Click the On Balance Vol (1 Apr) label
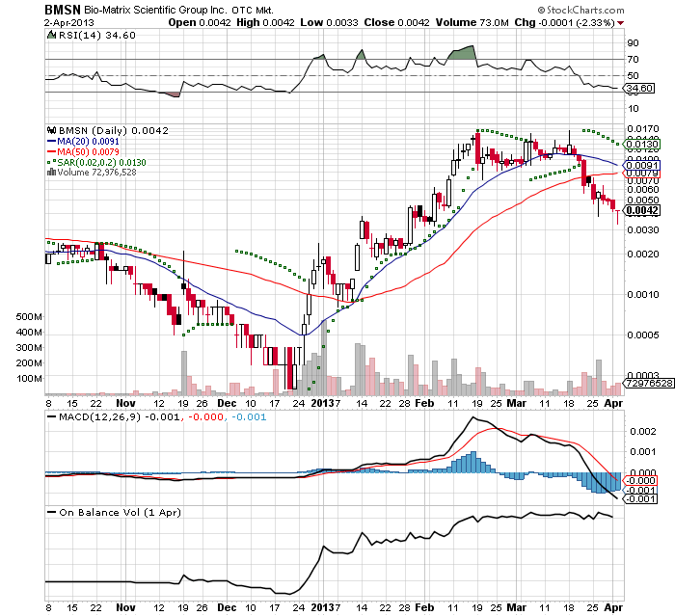This screenshot has height=616, width=675. [x=120, y=512]
